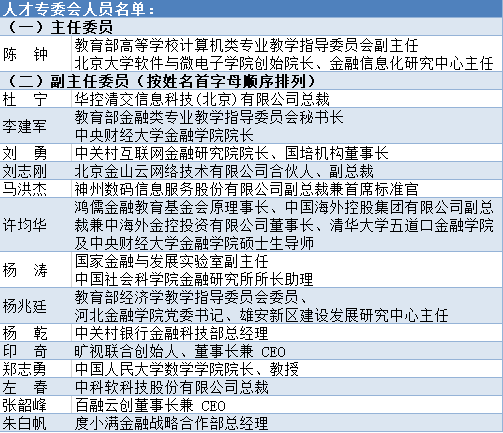Select the section row (一)主任委员

251,27
